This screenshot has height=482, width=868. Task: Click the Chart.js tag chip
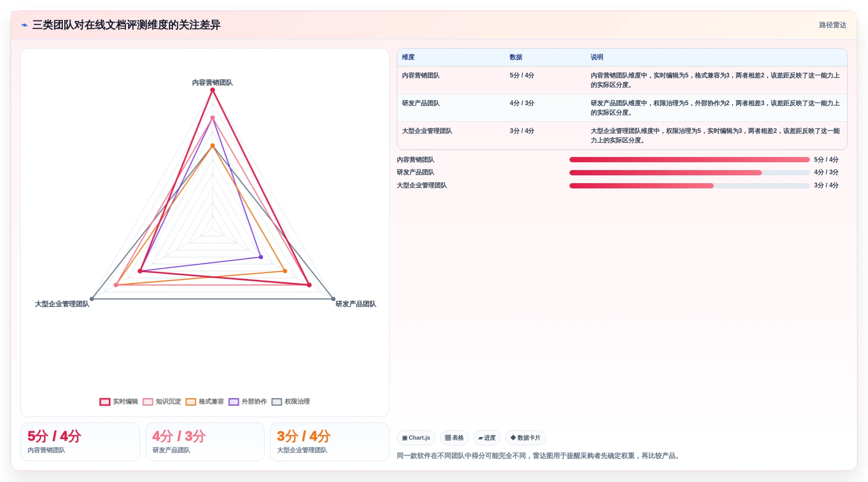[416, 438]
